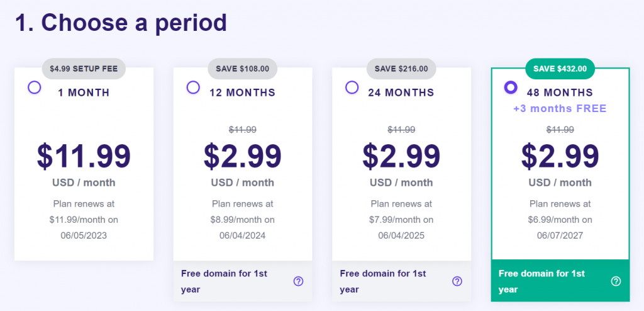This screenshot has width=644, height=311.
Task: Click the green Save $432.00 badge
Action: [560, 69]
